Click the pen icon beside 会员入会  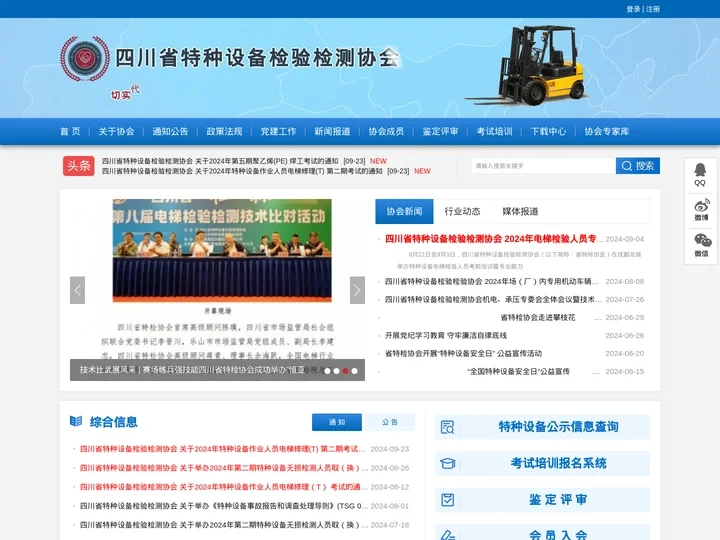tap(447, 535)
